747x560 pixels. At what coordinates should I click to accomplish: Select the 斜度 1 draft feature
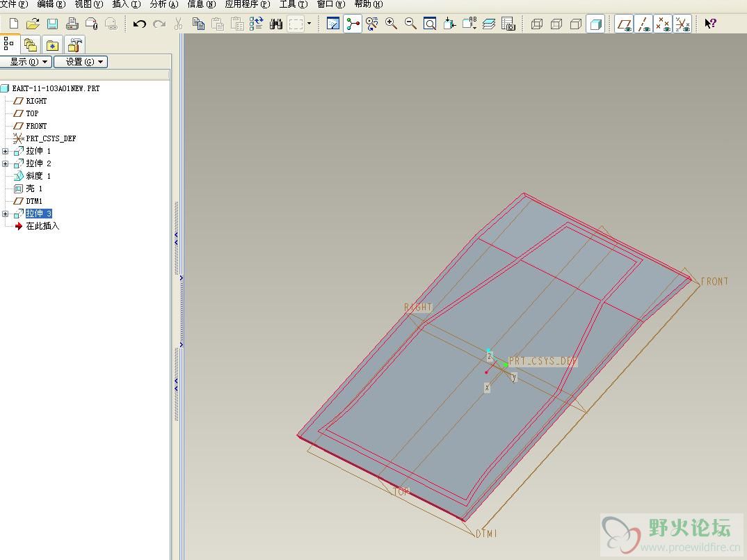point(38,176)
